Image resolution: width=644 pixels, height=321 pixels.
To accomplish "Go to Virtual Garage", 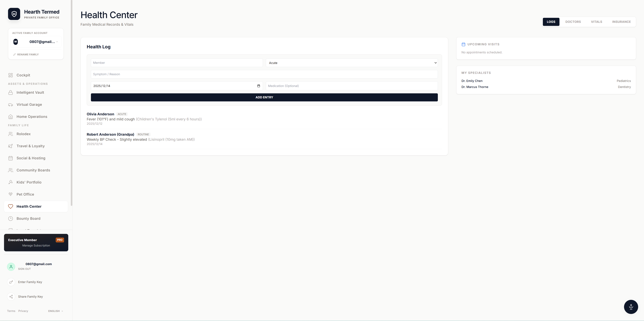I will (x=29, y=105).
